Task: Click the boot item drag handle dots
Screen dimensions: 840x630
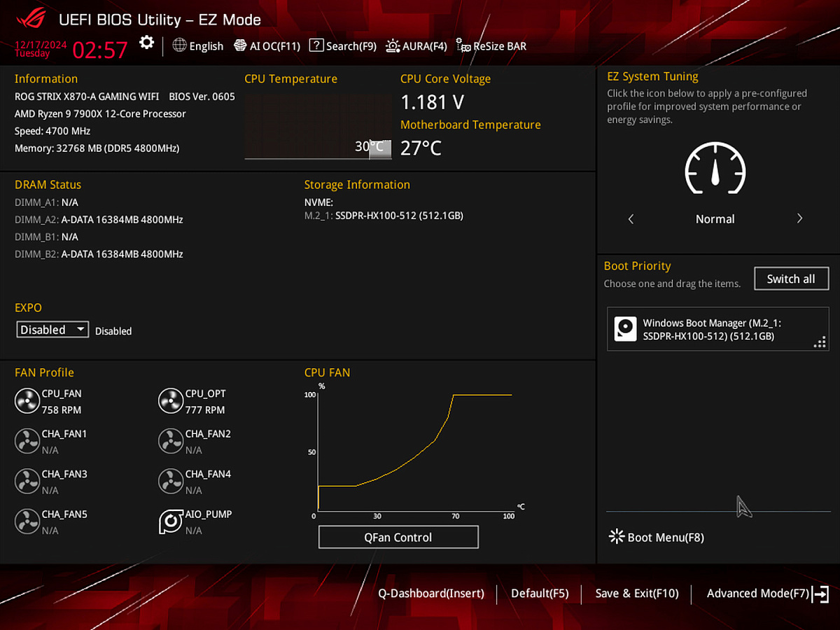Action: click(x=820, y=343)
